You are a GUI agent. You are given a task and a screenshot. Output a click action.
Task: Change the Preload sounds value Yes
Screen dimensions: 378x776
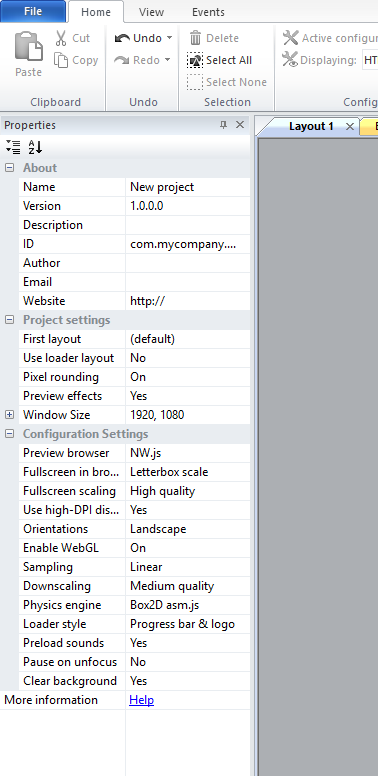[188, 643]
